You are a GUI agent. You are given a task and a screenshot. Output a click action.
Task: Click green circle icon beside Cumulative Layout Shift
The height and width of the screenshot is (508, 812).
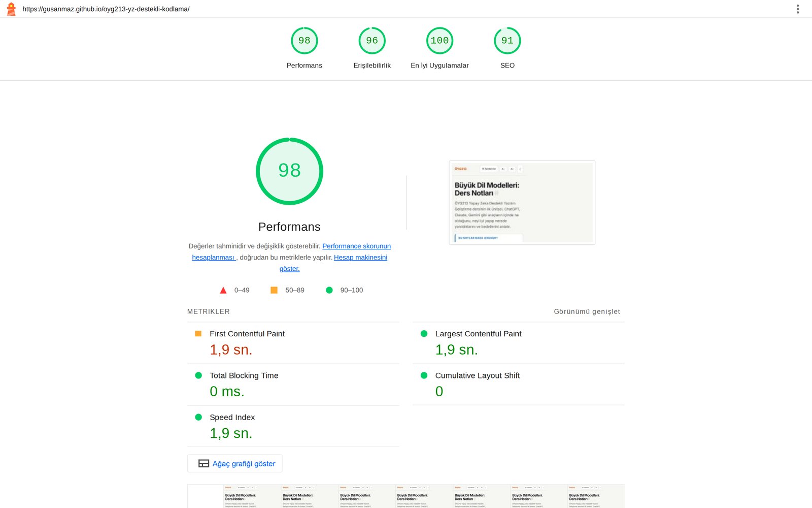pyautogui.click(x=424, y=375)
